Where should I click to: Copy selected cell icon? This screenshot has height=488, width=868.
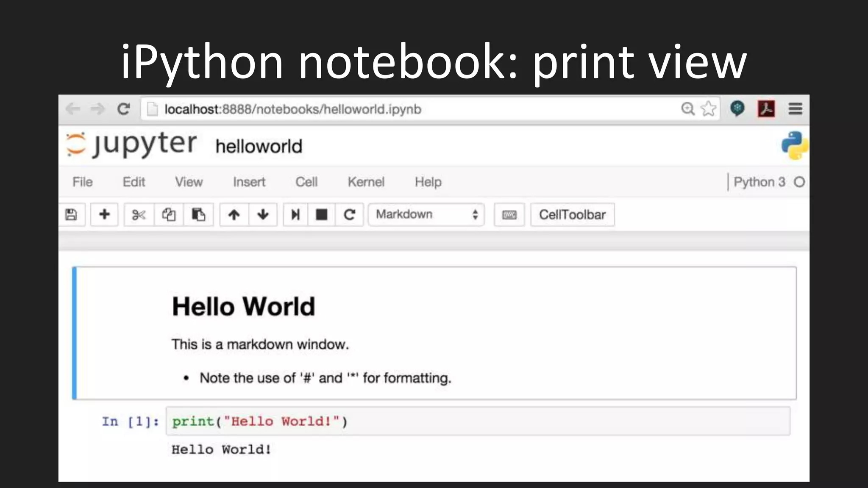click(169, 215)
